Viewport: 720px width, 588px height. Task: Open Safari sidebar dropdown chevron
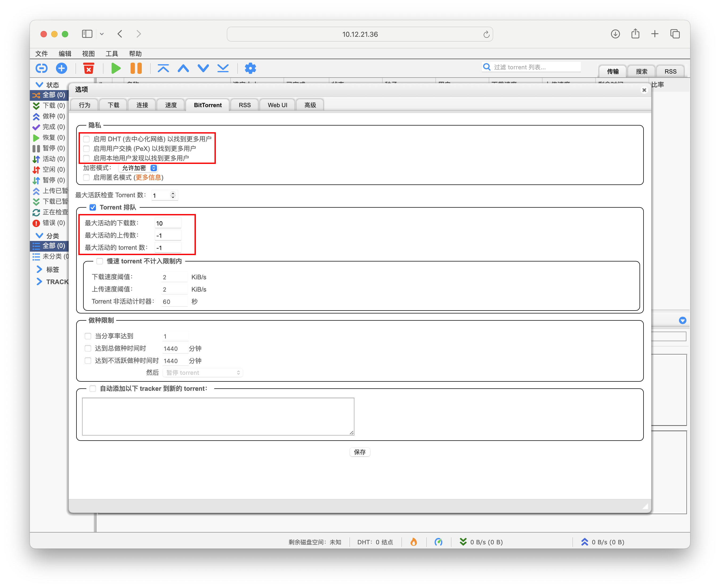click(x=102, y=34)
